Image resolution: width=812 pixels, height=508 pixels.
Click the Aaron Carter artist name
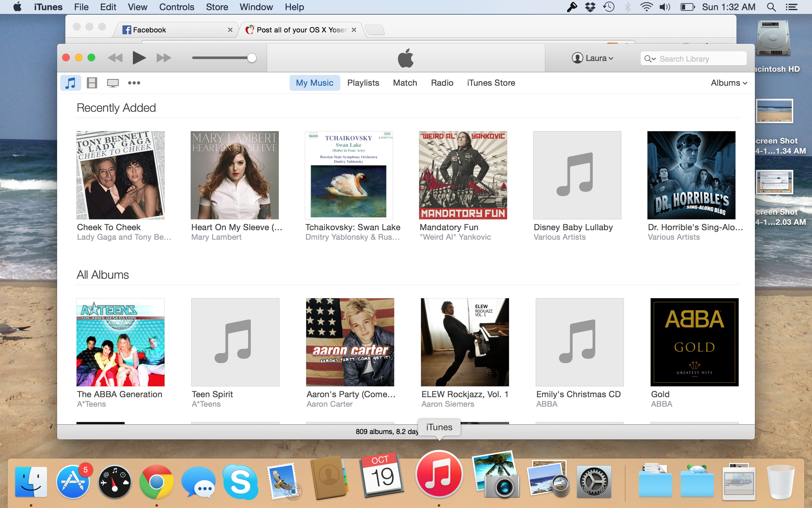click(x=330, y=404)
